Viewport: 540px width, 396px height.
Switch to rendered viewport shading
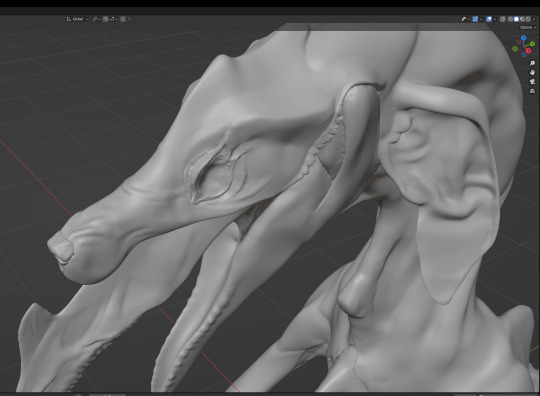click(528, 19)
